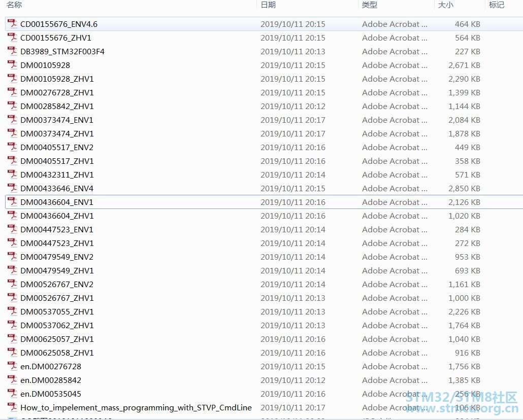The height and width of the screenshot is (420, 523).
Task: Click the 1,385 KB size cell
Action: point(464,380)
